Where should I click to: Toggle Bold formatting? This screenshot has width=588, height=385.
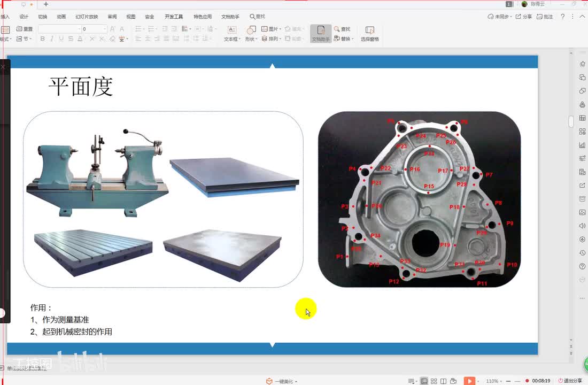pyautogui.click(x=42, y=38)
